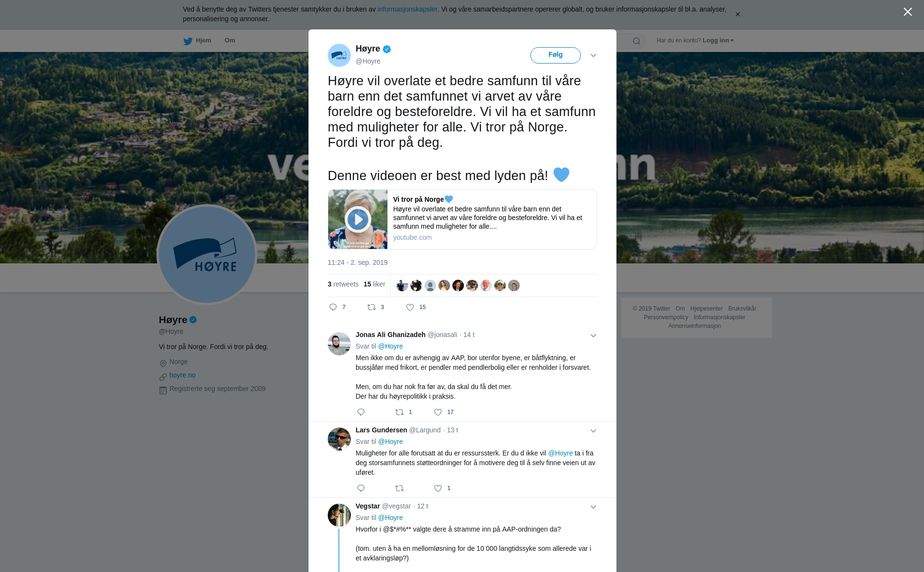
Task: Click the reply icon on Høyre's tweet
Action: coord(333,307)
